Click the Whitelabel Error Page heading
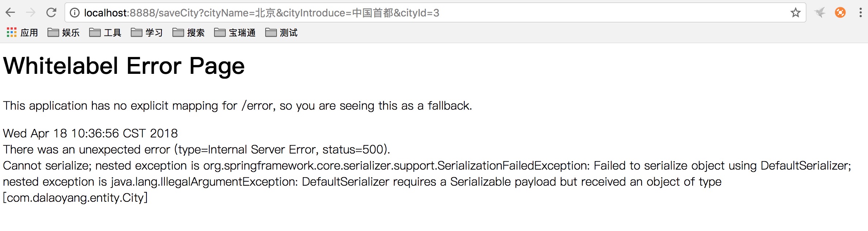The width and height of the screenshot is (868, 231). (124, 66)
